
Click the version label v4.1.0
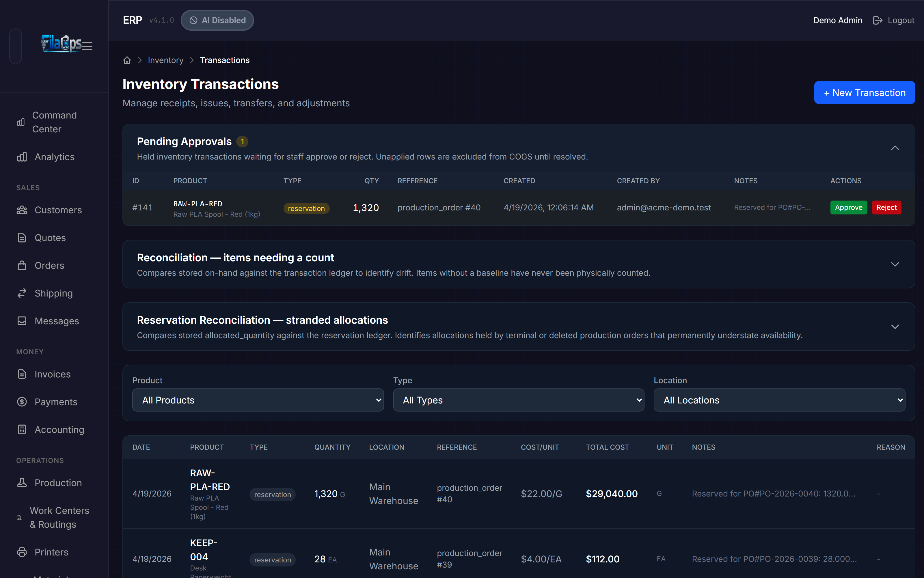[161, 20]
